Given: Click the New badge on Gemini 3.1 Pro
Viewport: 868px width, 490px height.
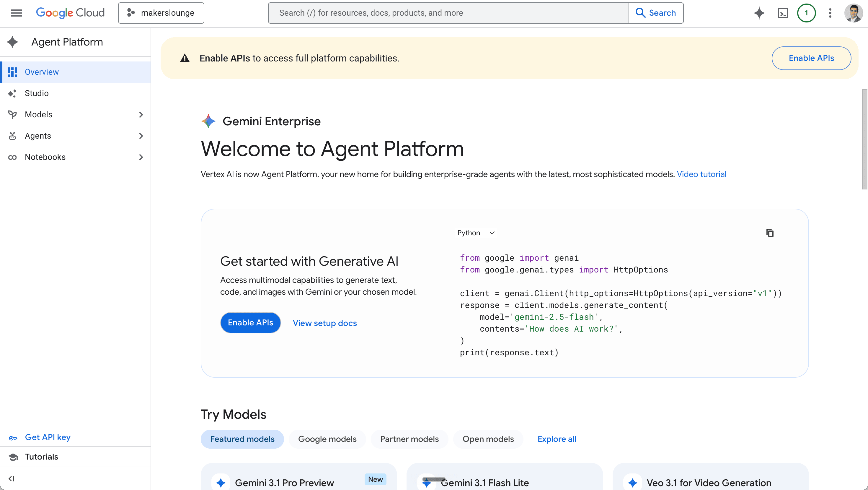Looking at the screenshot, I should (x=375, y=479).
